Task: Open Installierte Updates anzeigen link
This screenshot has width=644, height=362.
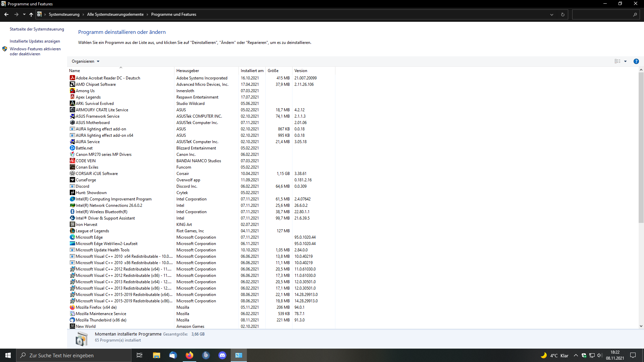Action: [35, 41]
